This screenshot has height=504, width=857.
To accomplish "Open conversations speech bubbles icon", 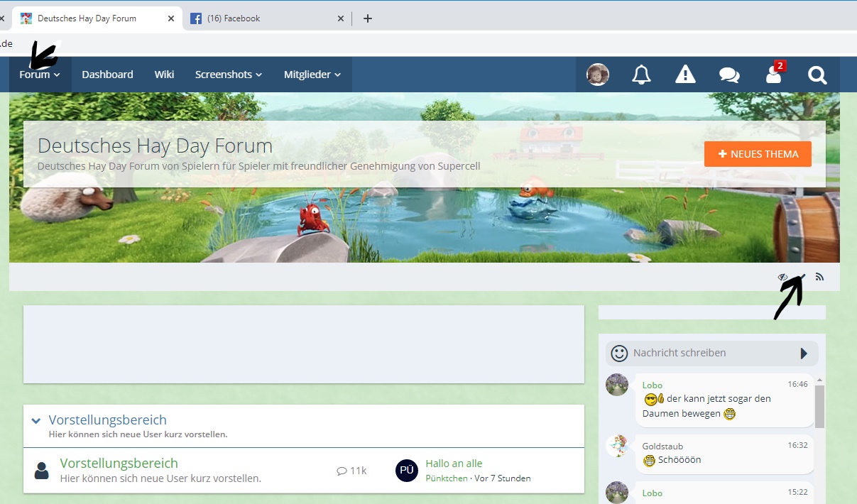I will pos(729,75).
